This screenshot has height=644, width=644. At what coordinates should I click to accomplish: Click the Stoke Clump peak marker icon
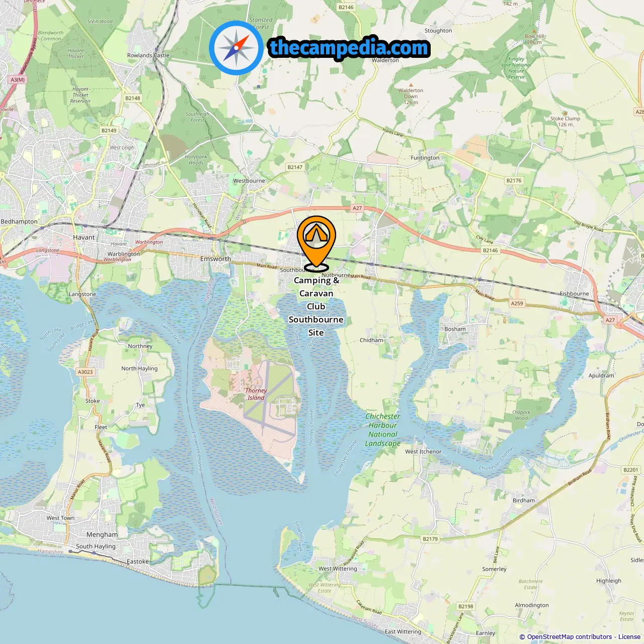point(565,113)
